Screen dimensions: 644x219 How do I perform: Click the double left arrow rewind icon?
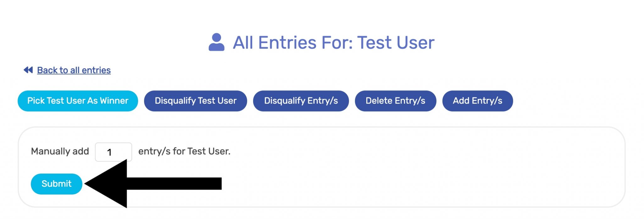pyautogui.click(x=28, y=70)
